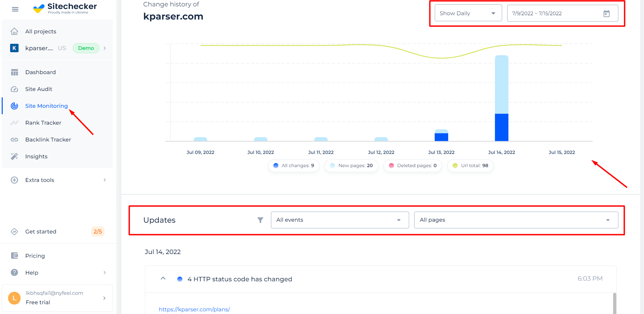644x314 pixels.
Task: Click the kparser.com title
Action: 173,16
